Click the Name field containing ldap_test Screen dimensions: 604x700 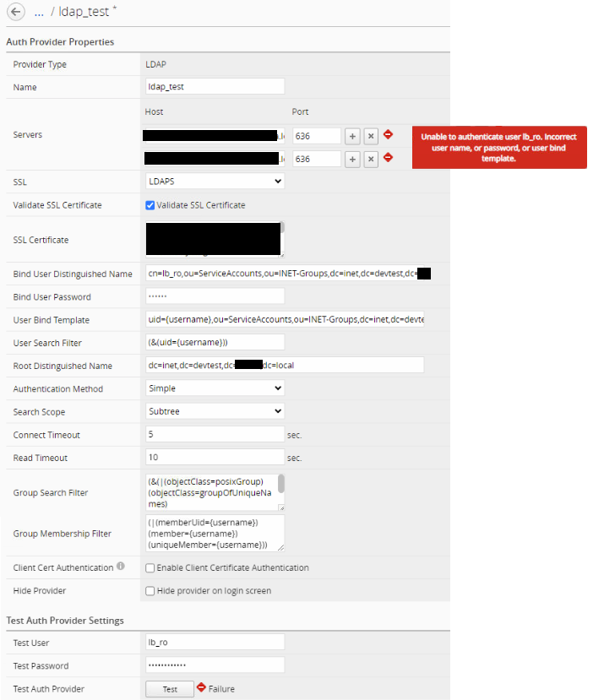point(215,87)
